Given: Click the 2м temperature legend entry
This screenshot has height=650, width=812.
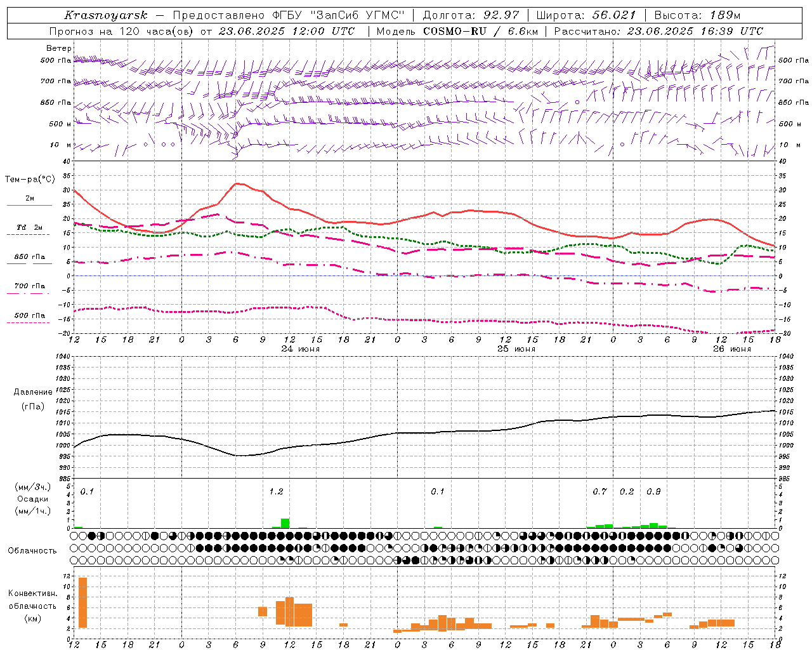Looking at the screenshot, I should click(x=30, y=201).
